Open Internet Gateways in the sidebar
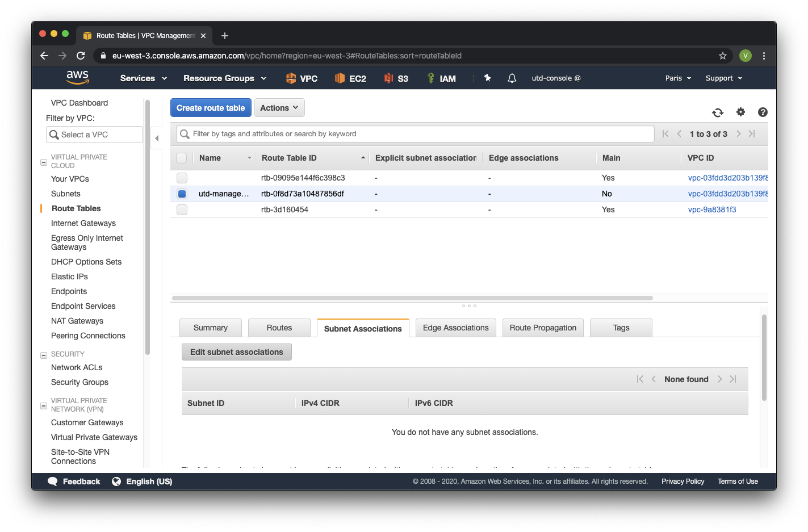The width and height of the screenshot is (808, 532). click(83, 223)
